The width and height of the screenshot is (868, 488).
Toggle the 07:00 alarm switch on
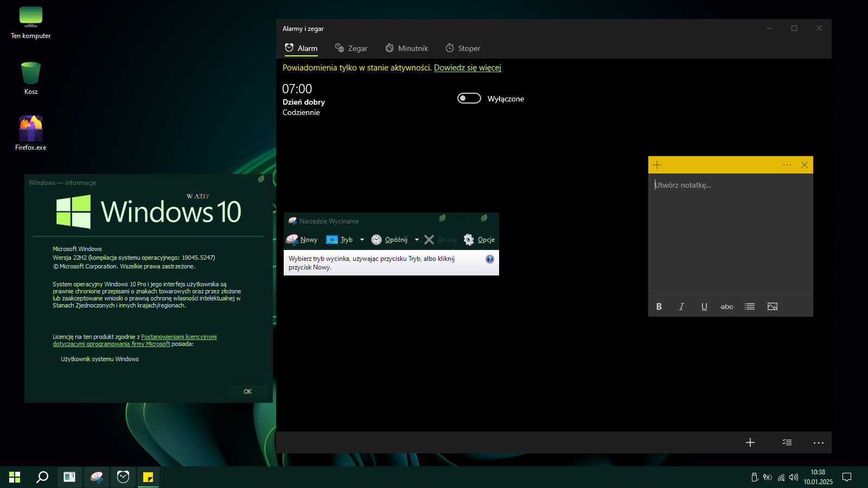coord(469,98)
